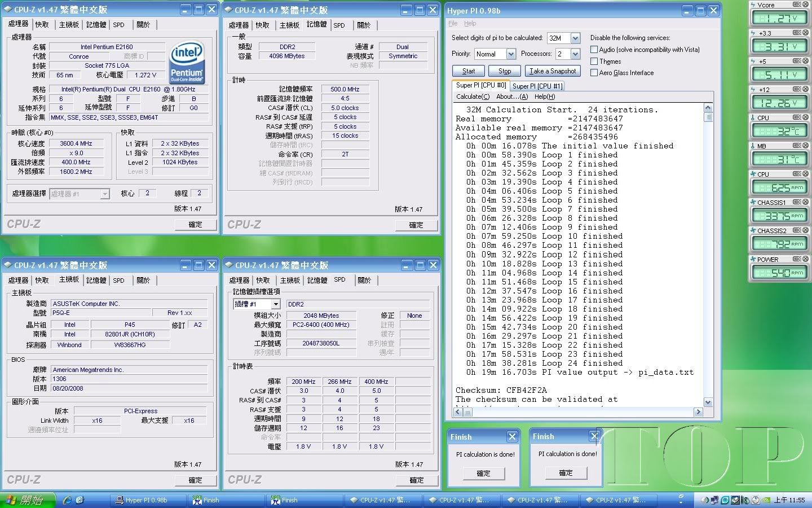Viewport: 812px width, 508px height.
Task: Click the horizontal scroll right arrow in Hyper PI log
Action: (699, 412)
